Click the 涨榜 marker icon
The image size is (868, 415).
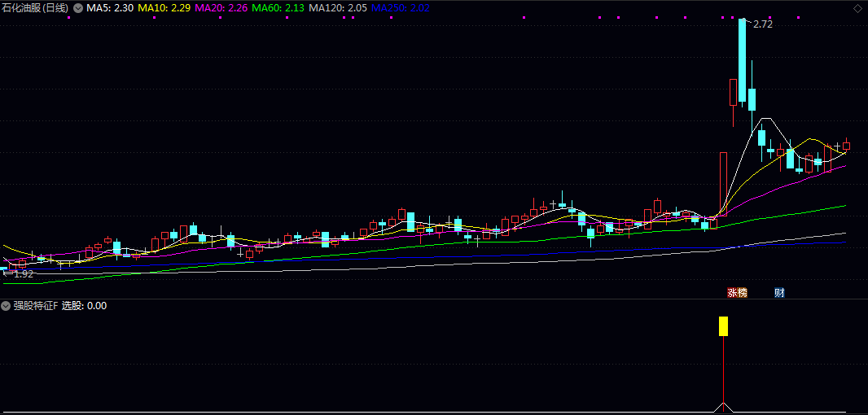[x=737, y=292]
